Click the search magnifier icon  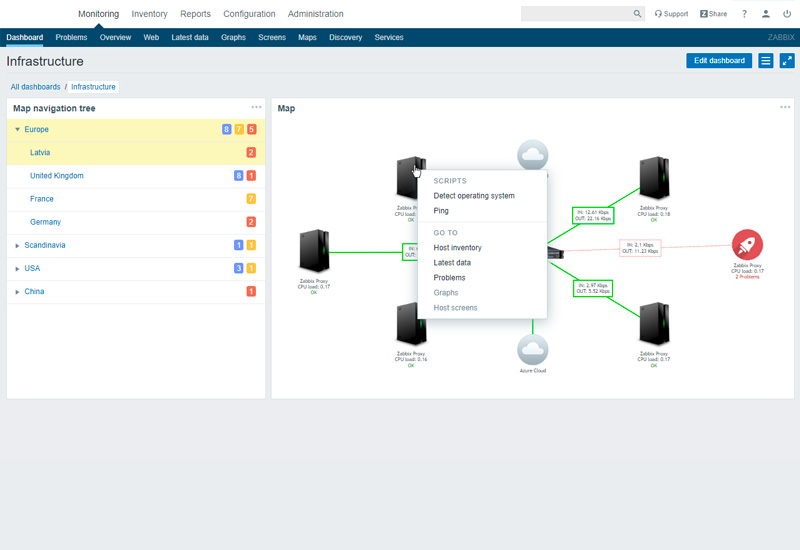click(x=638, y=14)
